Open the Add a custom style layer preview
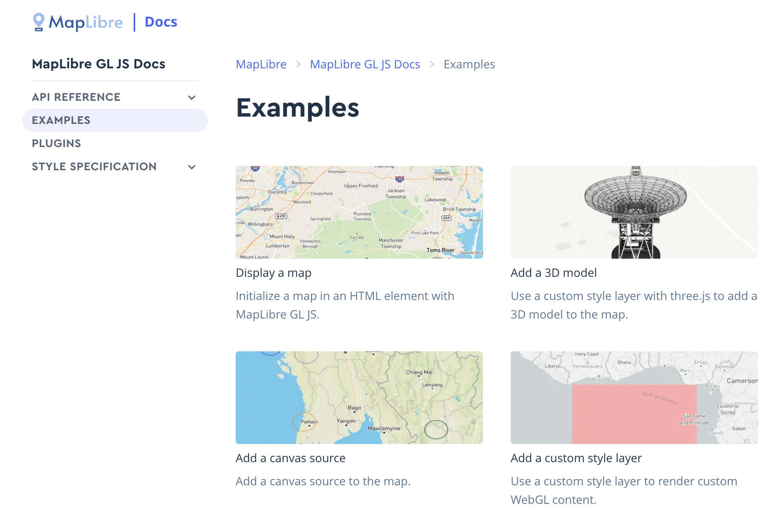The width and height of the screenshot is (778, 532). click(x=634, y=397)
